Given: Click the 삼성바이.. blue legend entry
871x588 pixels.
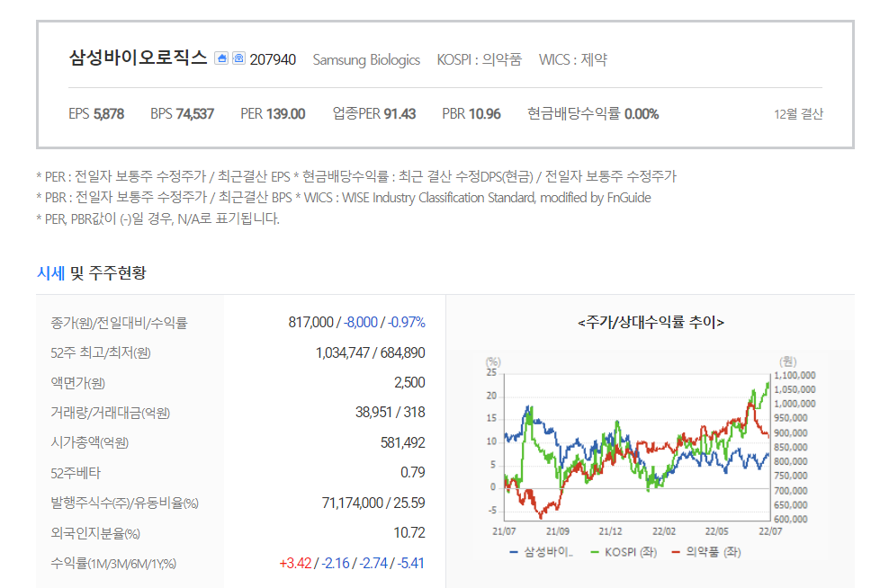Looking at the screenshot, I should coord(541,552).
